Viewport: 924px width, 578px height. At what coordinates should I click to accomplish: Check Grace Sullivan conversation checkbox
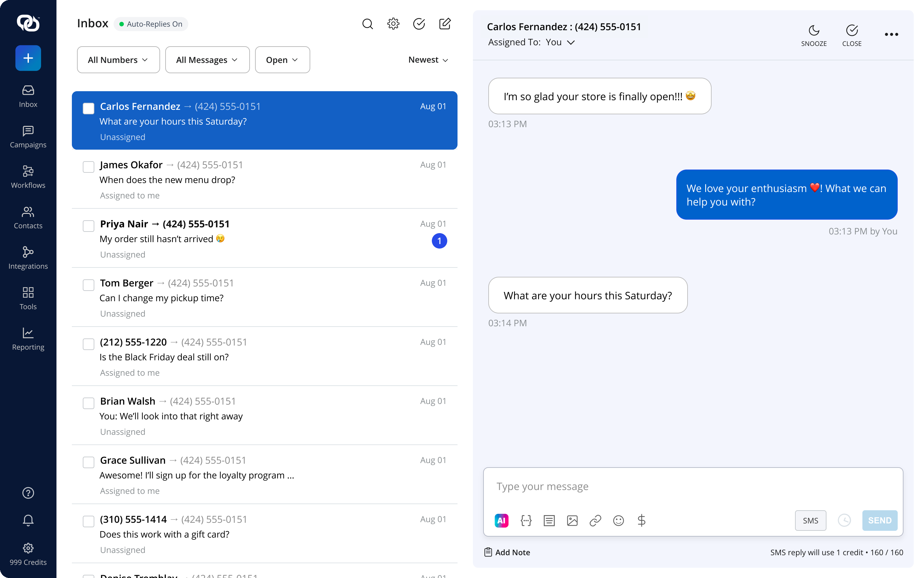click(89, 462)
